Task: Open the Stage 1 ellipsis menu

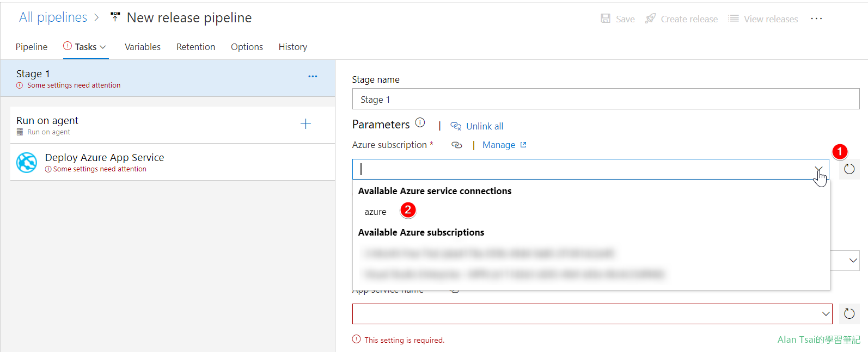Action: pos(313,77)
